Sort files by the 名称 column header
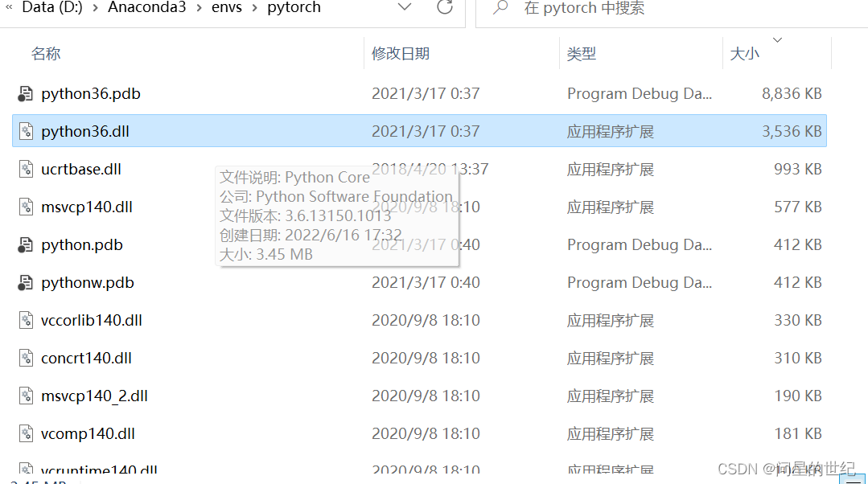This screenshot has width=868, height=484. 46,54
